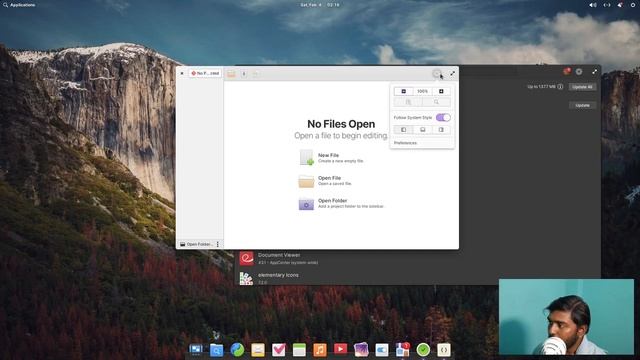The height and width of the screenshot is (360, 640).
Task: Click the zoom in button in the popover
Action: [441, 91]
